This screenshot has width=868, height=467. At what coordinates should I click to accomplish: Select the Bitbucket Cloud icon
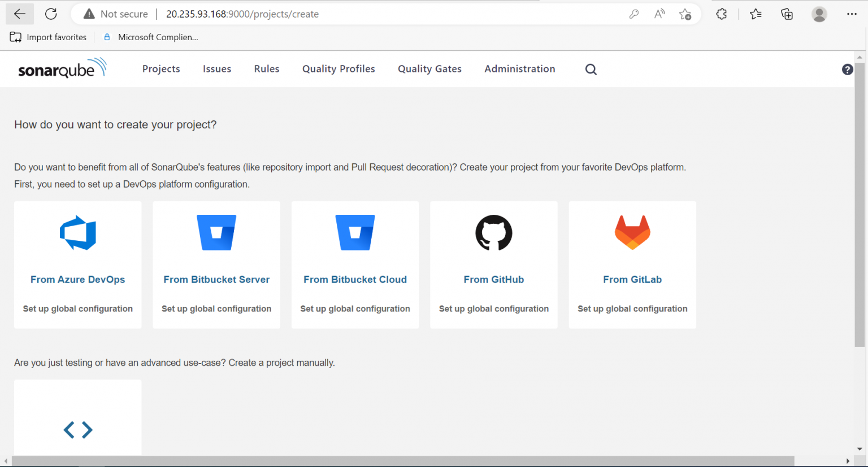(x=355, y=232)
